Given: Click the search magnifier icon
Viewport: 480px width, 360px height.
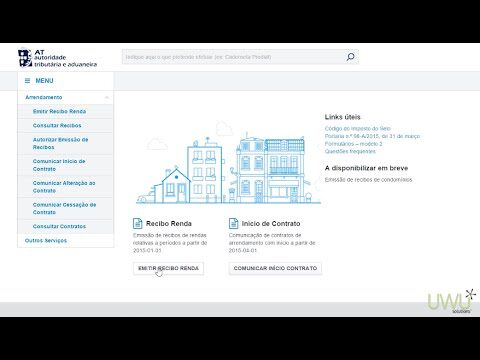Looking at the screenshot, I should click(x=350, y=57).
